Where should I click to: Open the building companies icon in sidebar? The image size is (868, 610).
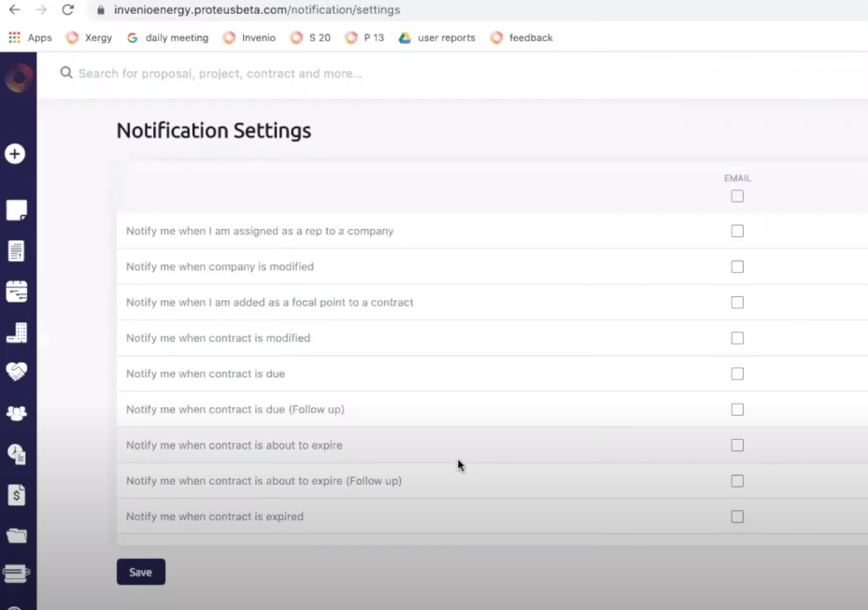pyautogui.click(x=16, y=333)
